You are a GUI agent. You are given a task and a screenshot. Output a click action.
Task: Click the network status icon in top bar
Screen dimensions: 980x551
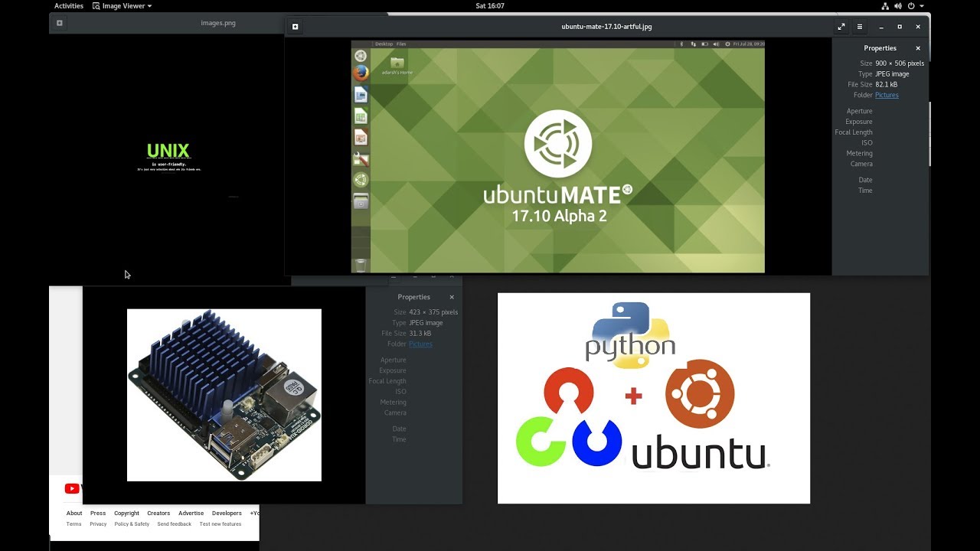coord(886,5)
